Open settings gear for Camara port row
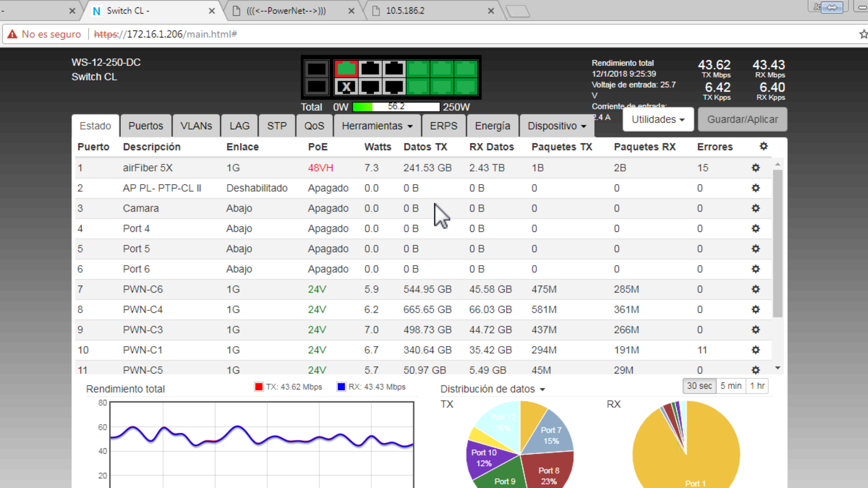The width and height of the screenshot is (868, 488). [x=755, y=208]
